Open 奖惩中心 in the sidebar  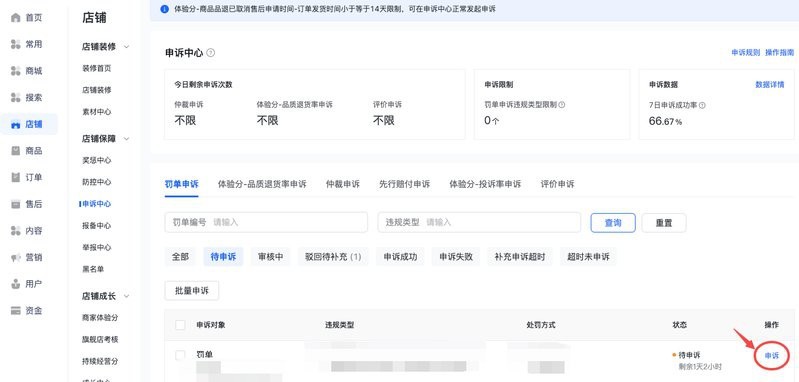[x=96, y=160]
